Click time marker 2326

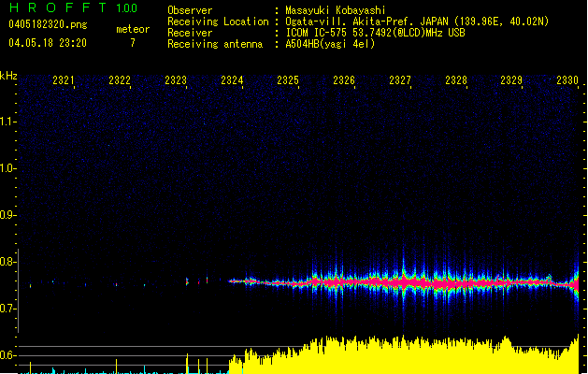[344, 80]
